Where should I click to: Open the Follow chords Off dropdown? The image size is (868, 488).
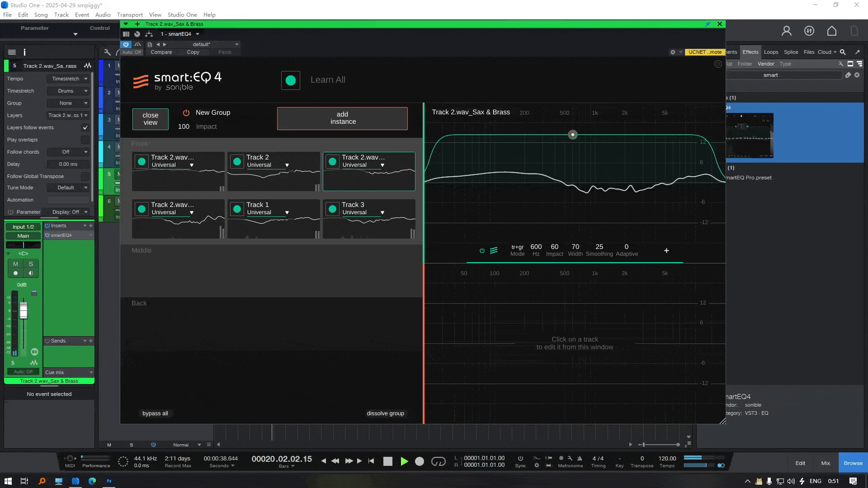pos(69,152)
